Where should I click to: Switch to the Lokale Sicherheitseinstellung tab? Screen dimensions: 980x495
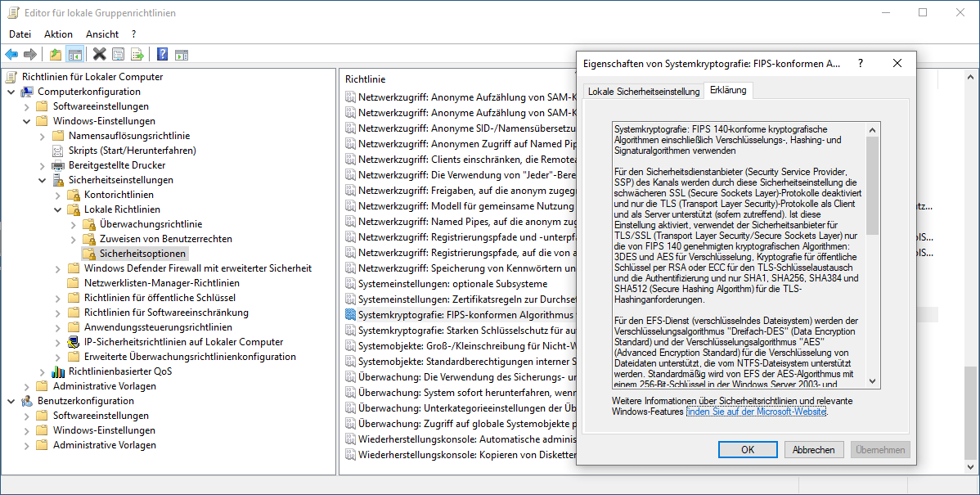643,92
